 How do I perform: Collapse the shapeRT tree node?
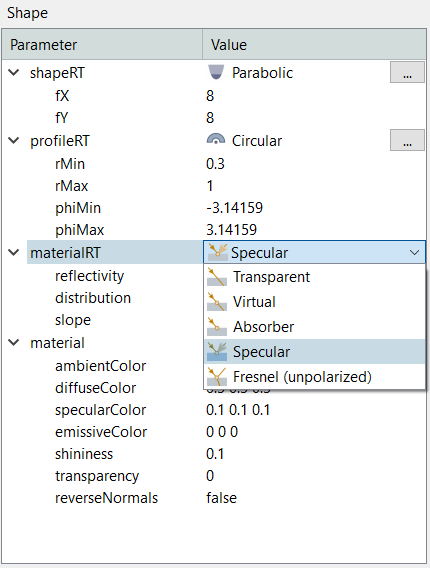14,72
